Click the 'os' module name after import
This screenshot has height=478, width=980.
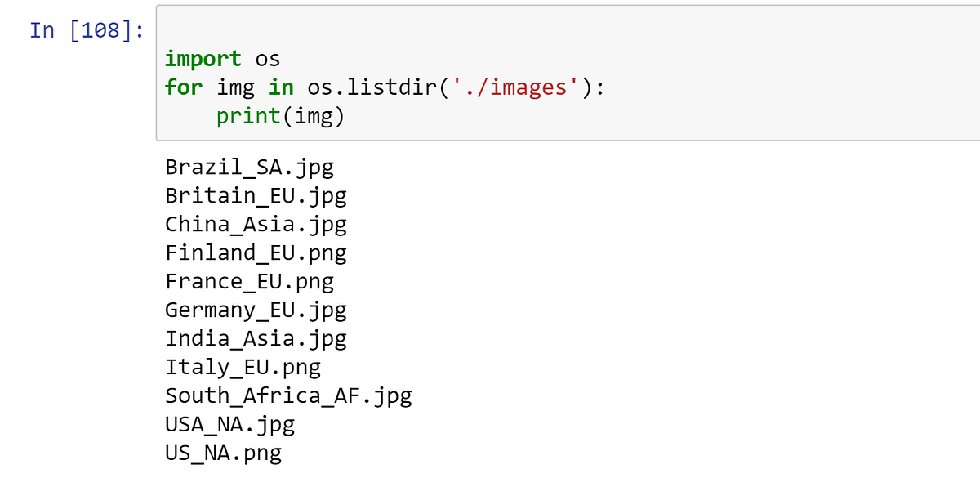[268, 60]
